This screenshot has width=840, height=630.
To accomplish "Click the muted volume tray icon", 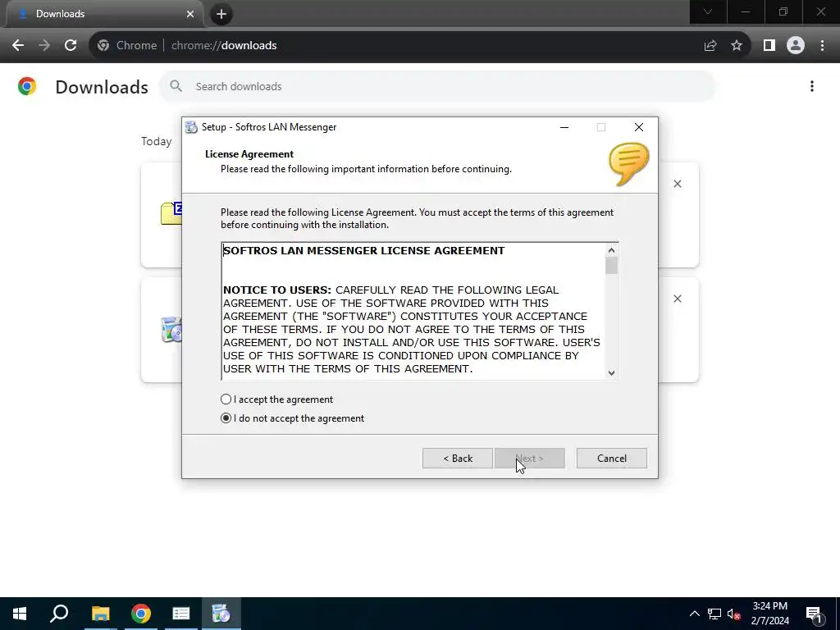I will (x=733, y=614).
